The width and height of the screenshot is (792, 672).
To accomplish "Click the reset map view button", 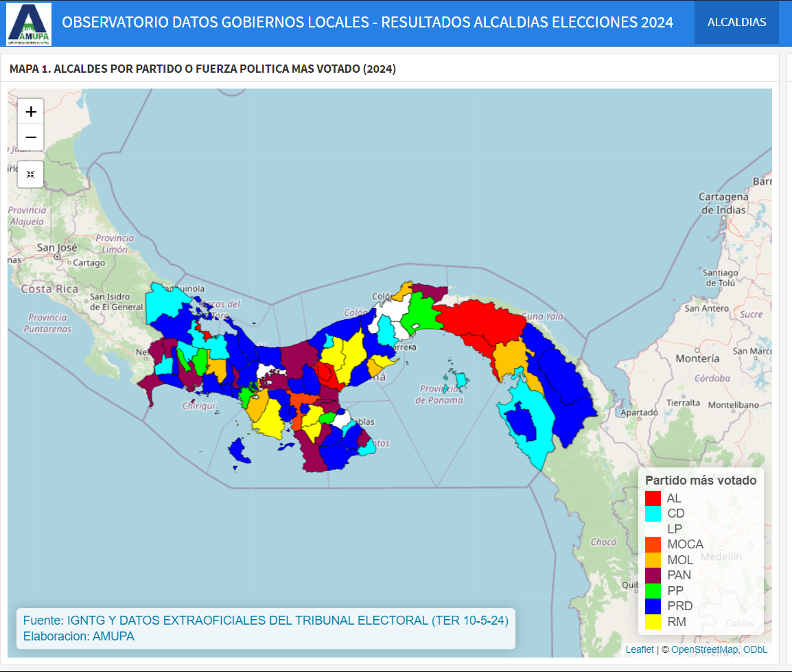I will [x=31, y=174].
